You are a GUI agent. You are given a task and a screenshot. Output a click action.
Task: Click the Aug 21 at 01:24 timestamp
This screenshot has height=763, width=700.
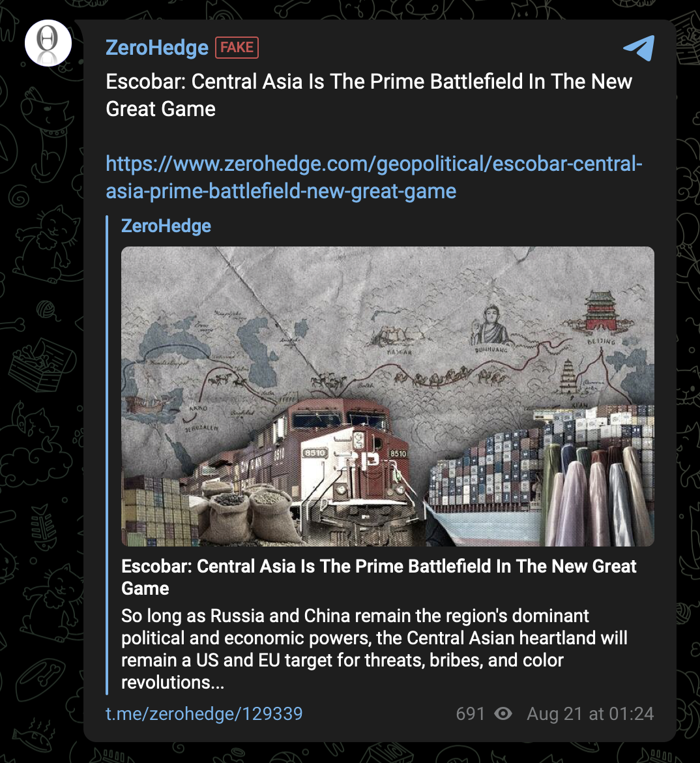(x=590, y=714)
